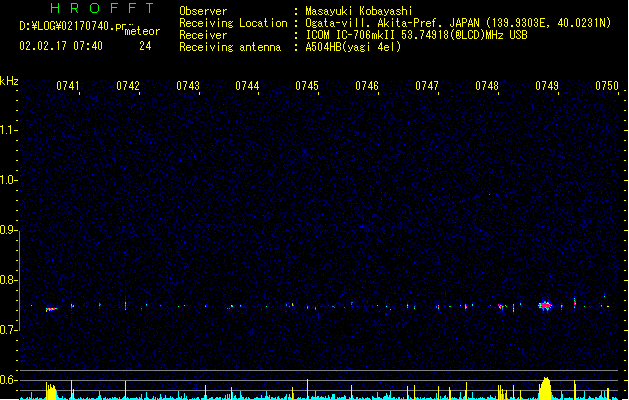The width and height of the screenshot is (629, 400).
Task: Click the 0748 time marker
Action: 487,86
